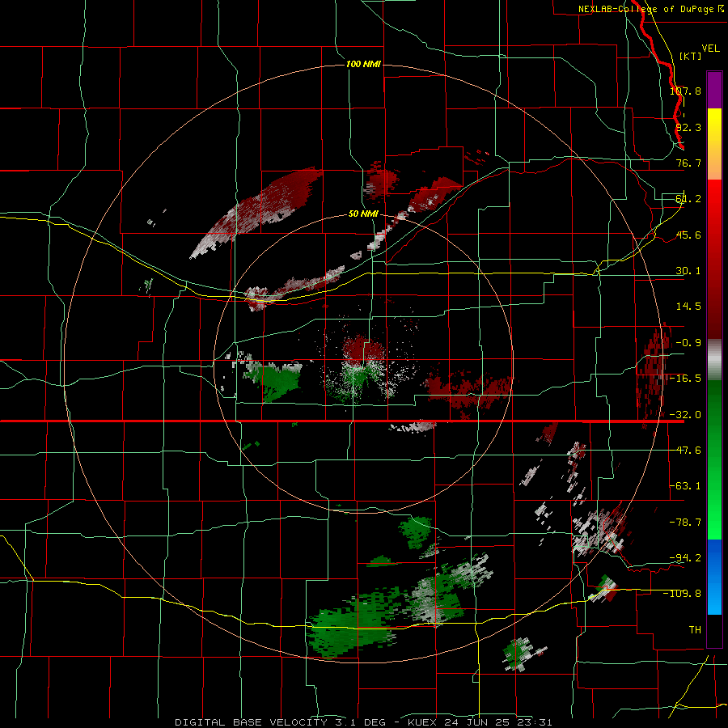Select the 107.8 legend value

pyautogui.click(x=685, y=91)
